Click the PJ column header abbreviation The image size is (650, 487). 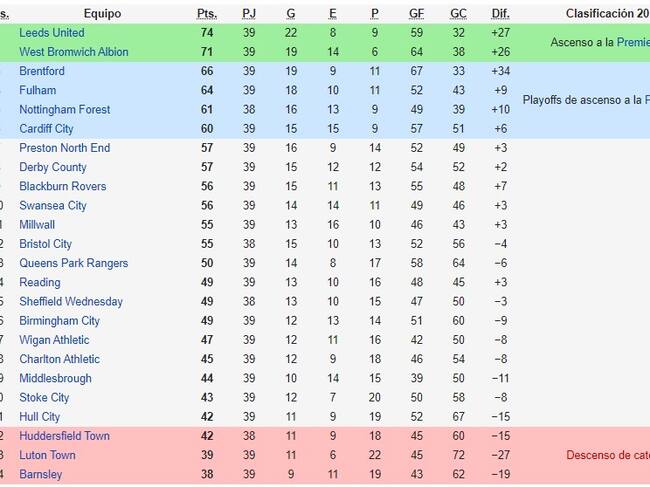click(249, 14)
